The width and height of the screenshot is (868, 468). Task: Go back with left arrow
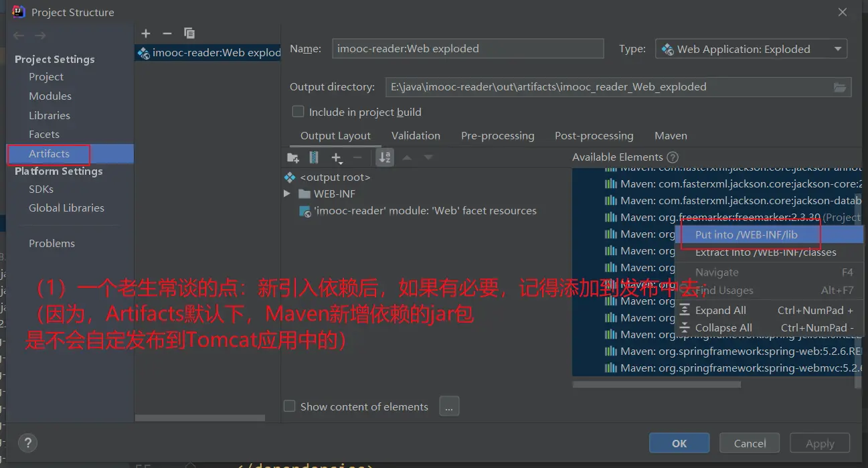19,35
